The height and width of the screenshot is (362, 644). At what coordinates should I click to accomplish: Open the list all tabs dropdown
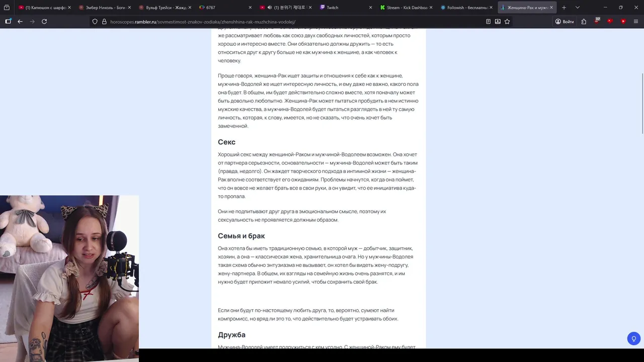point(577,8)
